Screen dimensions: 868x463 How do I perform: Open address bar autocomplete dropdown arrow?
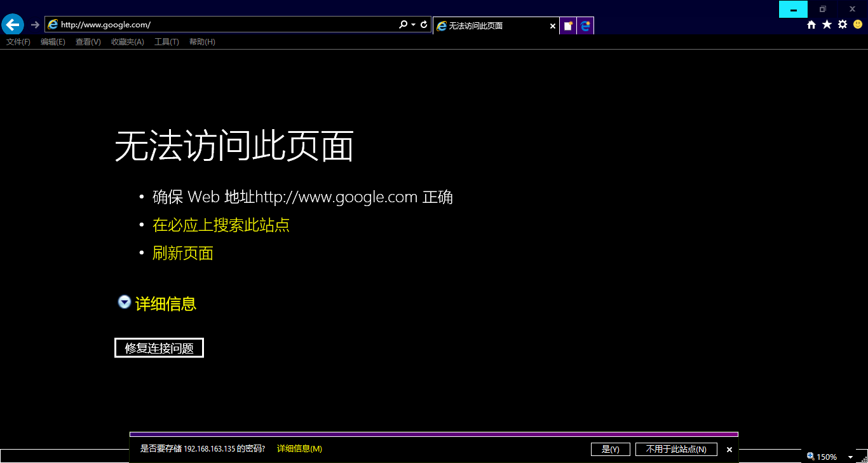(x=414, y=25)
